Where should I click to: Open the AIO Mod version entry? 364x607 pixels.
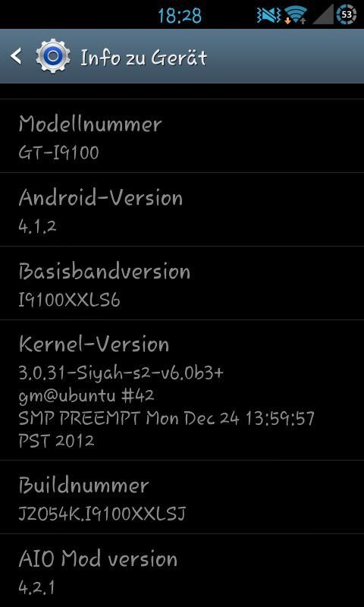[x=182, y=571]
